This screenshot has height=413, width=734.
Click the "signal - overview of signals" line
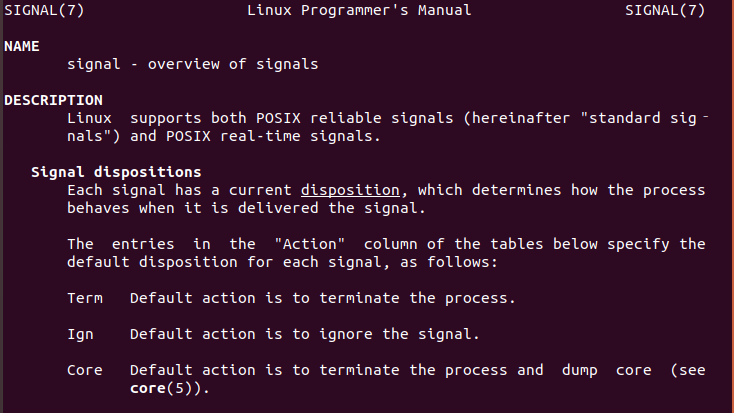pyautogui.click(x=192, y=64)
